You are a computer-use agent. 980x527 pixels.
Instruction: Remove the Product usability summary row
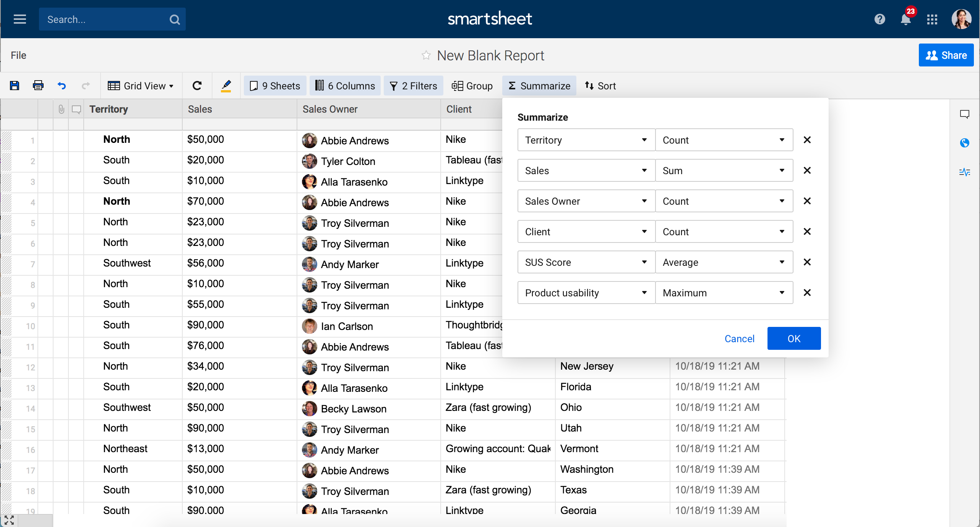tap(807, 293)
